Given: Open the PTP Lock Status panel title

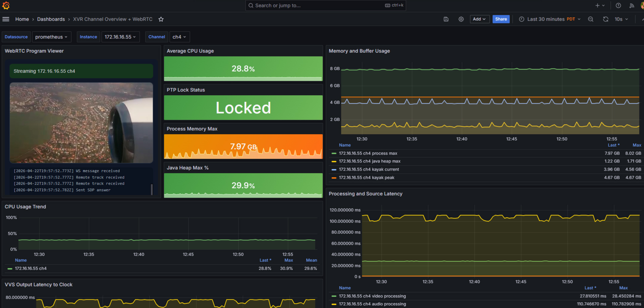Looking at the screenshot, I should 186,90.
